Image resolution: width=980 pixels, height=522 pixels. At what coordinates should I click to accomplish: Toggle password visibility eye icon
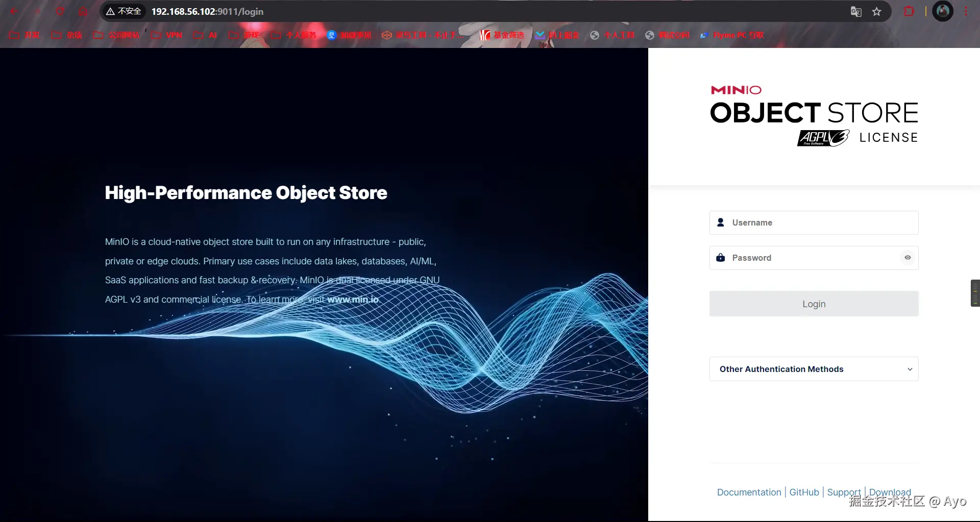(x=908, y=258)
